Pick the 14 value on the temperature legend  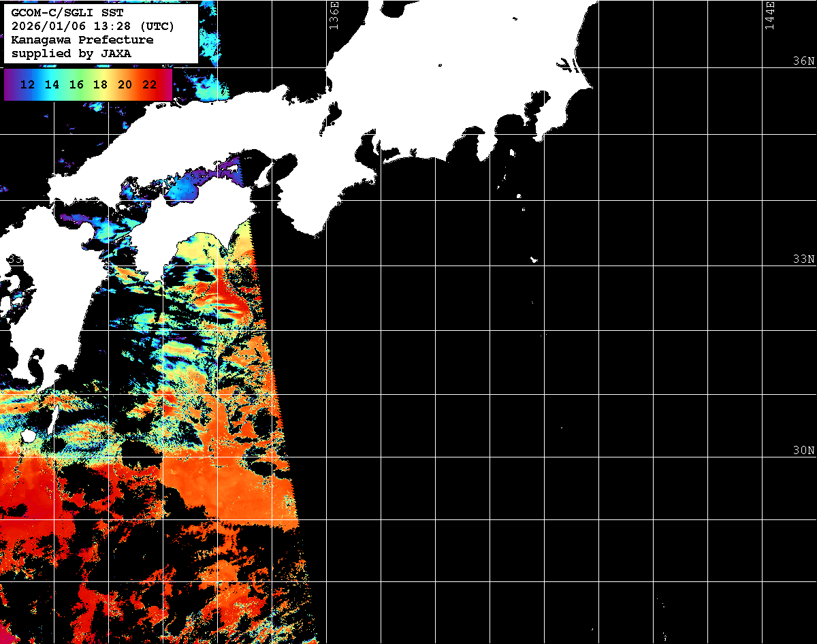(x=52, y=84)
